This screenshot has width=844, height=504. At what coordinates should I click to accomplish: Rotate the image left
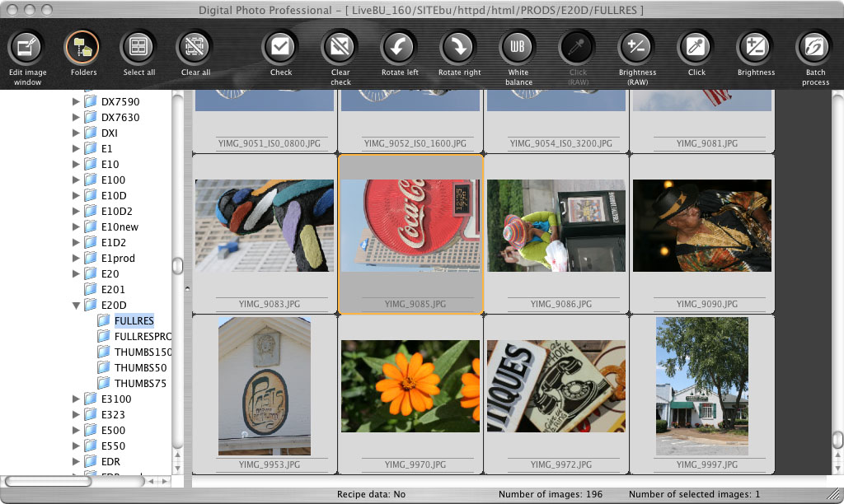(x=400, y=47)
